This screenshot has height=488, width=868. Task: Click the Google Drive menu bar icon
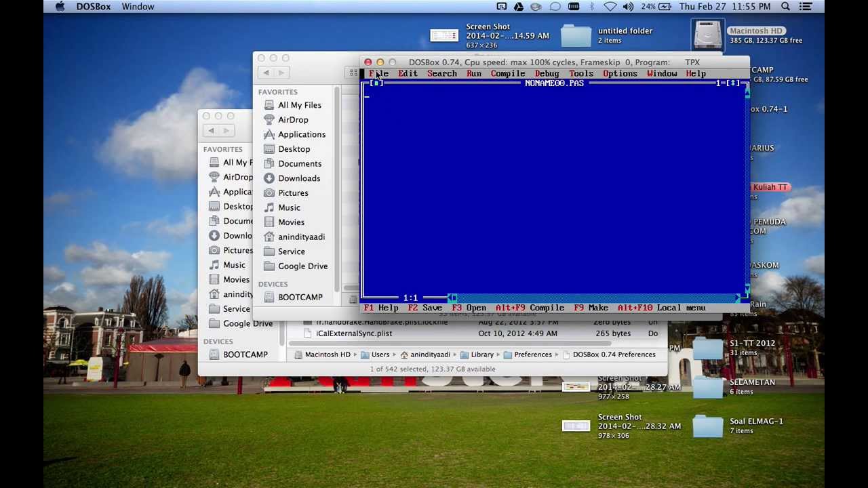(519, 7)
